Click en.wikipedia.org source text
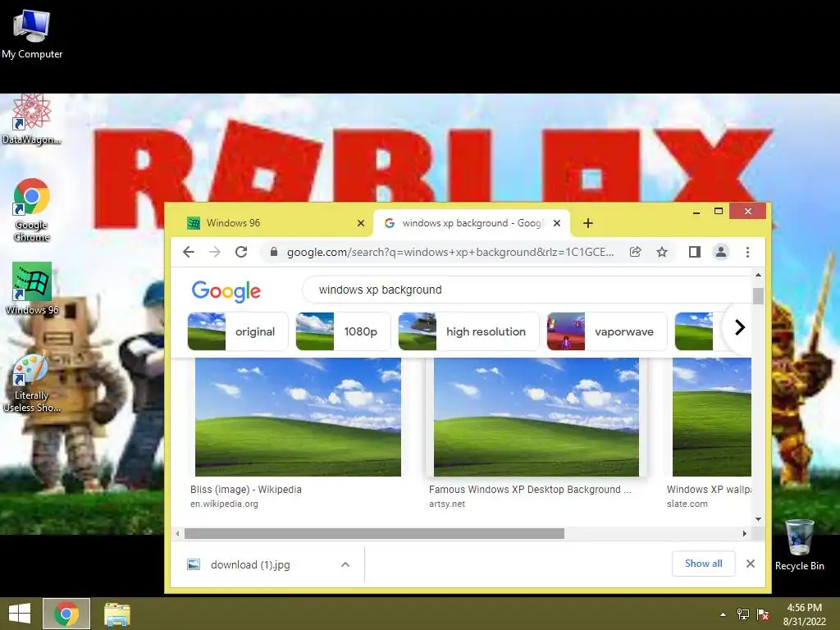 [x=224, y=504]
